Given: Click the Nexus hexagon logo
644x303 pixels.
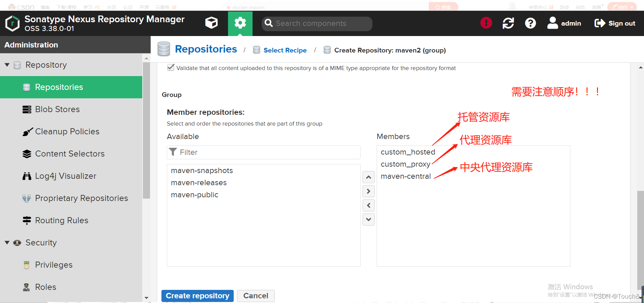Looking at the screenshot, I should [x=12, y=24].
